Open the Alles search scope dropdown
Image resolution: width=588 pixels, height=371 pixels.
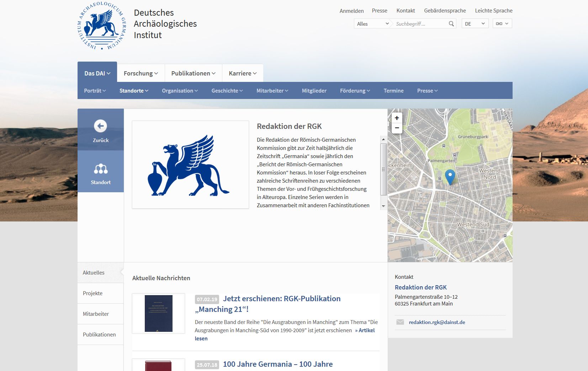[372, 23]
